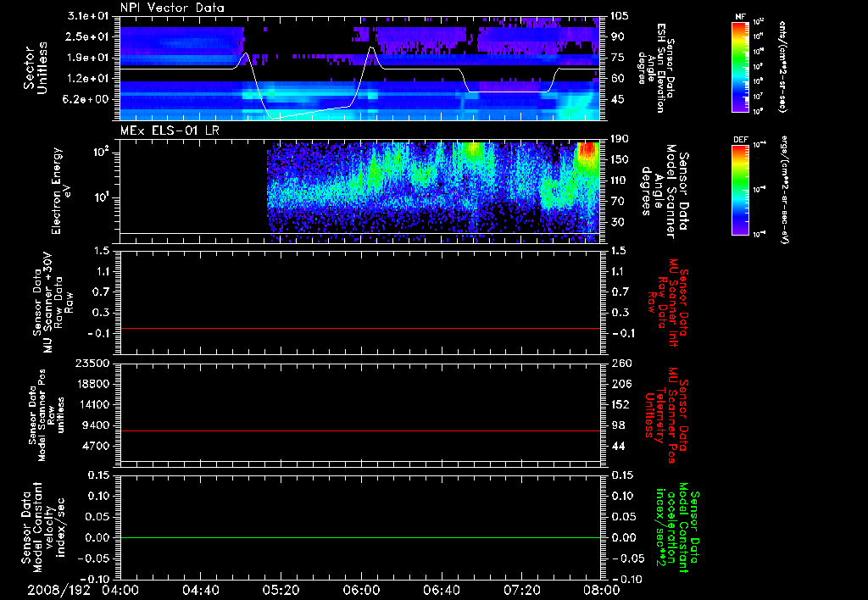Select the 'MU Scanner +30V Raw Data' axis label
The height and width of the screenshot is (600, 868).
coord(53,303)
